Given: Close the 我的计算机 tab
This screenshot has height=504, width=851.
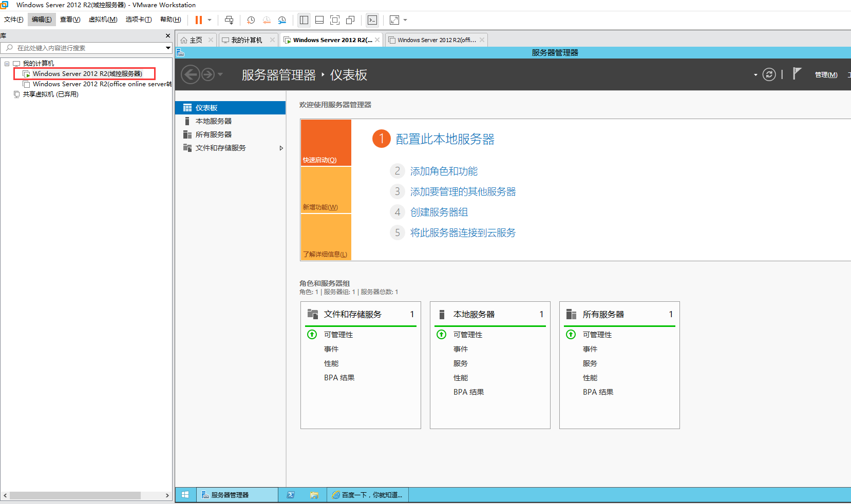Looking at the screenshot, I should click(272, 40).
